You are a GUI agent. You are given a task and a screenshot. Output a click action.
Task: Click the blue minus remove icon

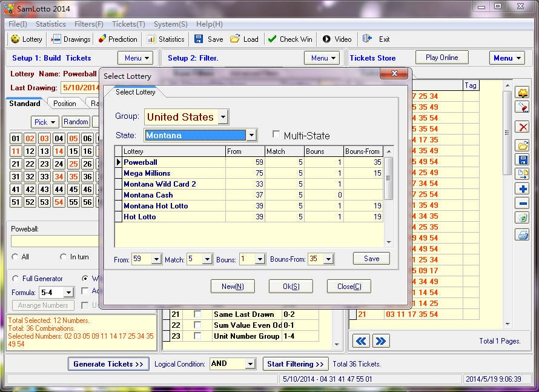pyautogui.click(x=522, y=203)
